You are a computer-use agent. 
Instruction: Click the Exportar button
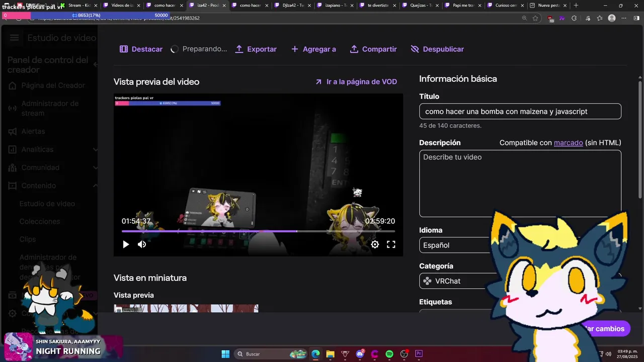[256, 49]
